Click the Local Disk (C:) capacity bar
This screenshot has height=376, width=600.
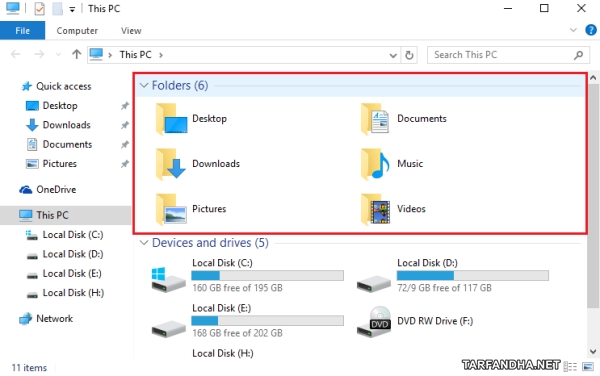coord(267,275)
